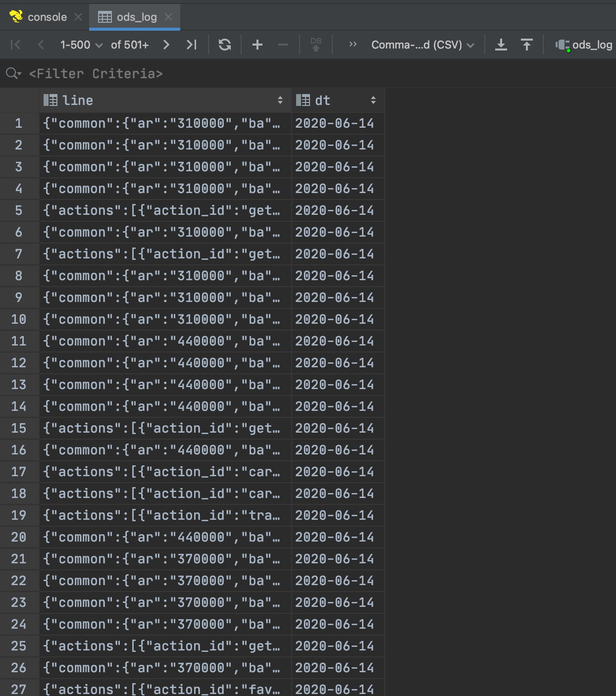Sort by the dt column arrows
This screenshot has height=696, width=616.
click(373, 100)
